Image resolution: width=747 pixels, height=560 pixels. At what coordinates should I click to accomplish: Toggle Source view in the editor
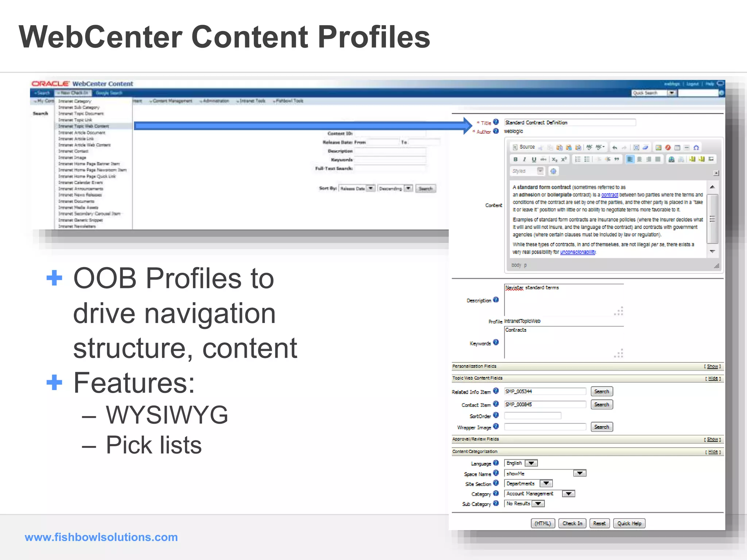[524, 147]
